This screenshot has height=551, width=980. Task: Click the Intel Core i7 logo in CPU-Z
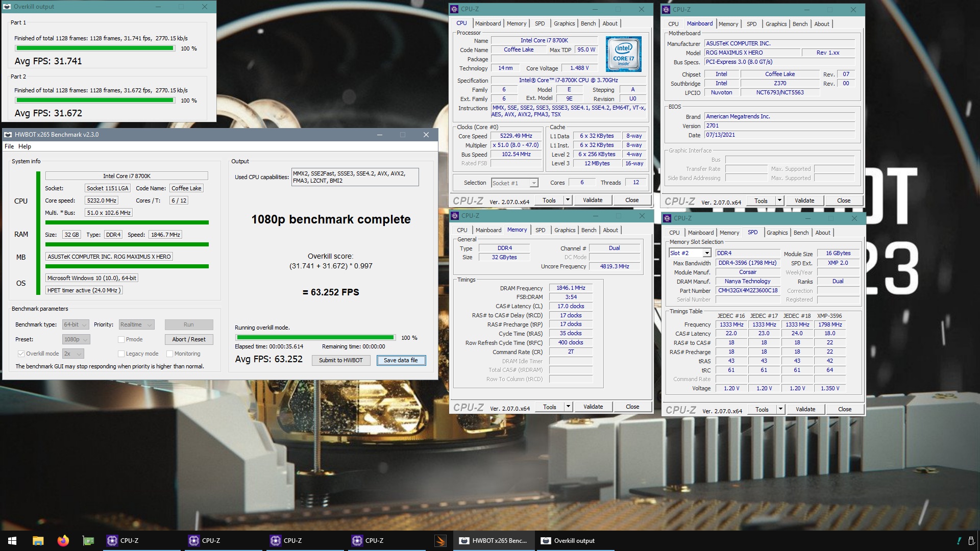pos(623,54)
